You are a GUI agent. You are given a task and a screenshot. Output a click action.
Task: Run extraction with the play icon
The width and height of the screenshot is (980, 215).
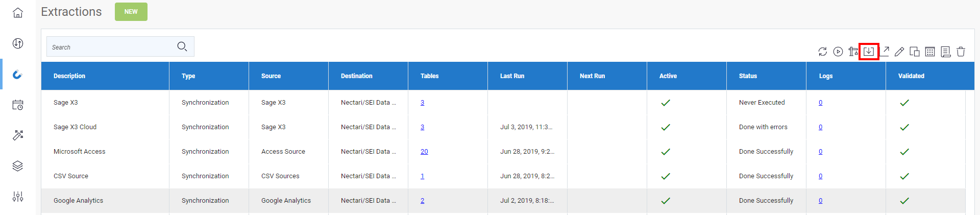point(838,52)
